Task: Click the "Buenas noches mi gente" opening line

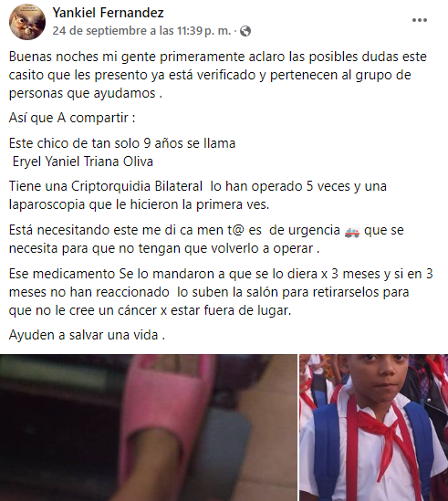Action: pyautogui.click(x=217, y=57)
